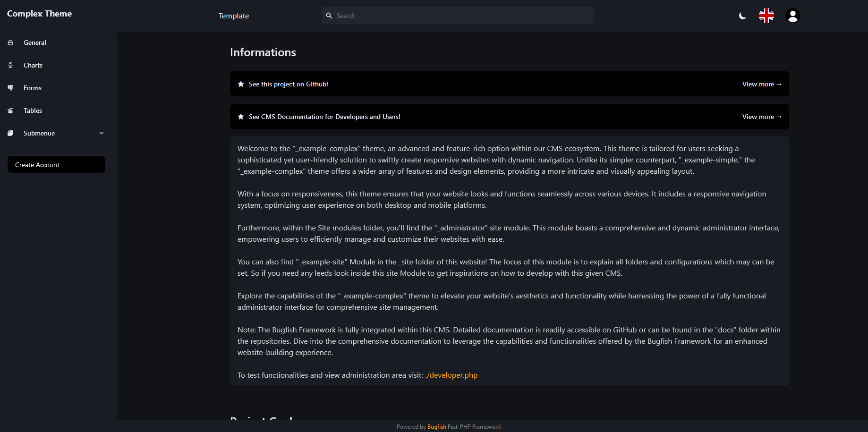
Task: Click the UK flag language icon
Action: click(766, 16)
